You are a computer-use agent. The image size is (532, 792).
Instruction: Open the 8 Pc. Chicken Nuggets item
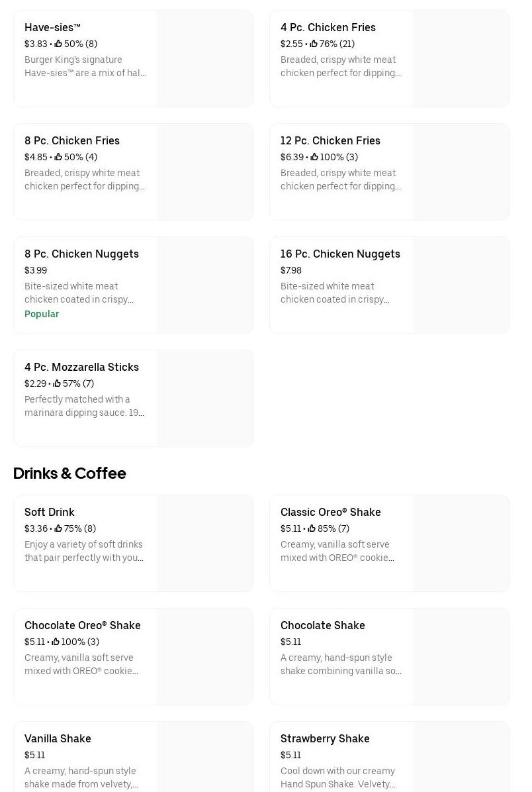(x=81, y=254)
